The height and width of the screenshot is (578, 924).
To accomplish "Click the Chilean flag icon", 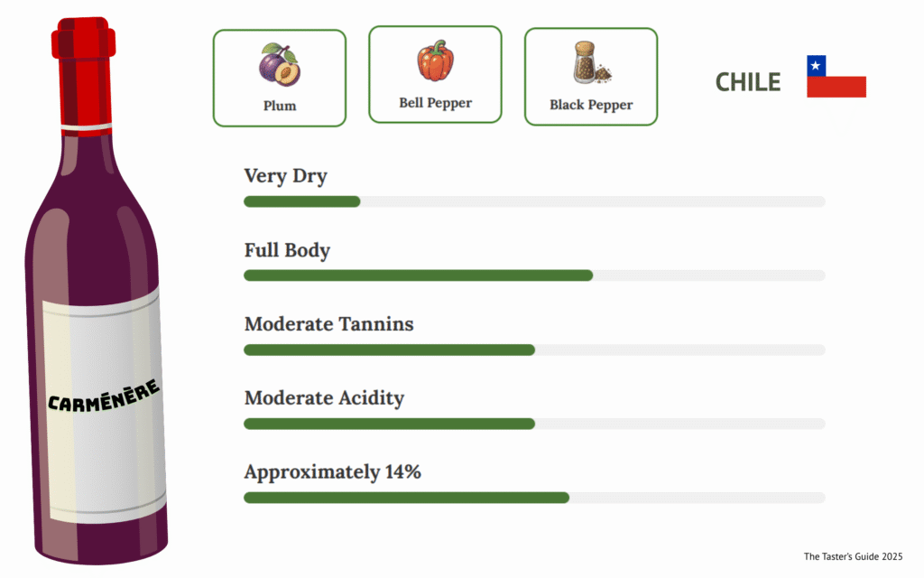I will click(836, 76).
